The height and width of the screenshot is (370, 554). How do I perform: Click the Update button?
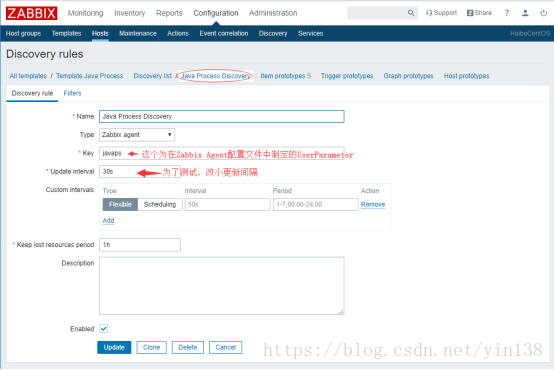tap(114, 347)
